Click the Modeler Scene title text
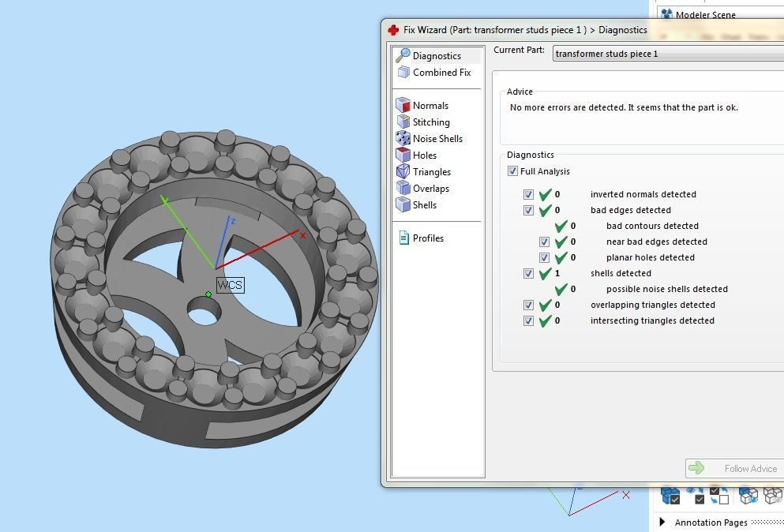This screenshot has height=532, width=784. (706, 15)
